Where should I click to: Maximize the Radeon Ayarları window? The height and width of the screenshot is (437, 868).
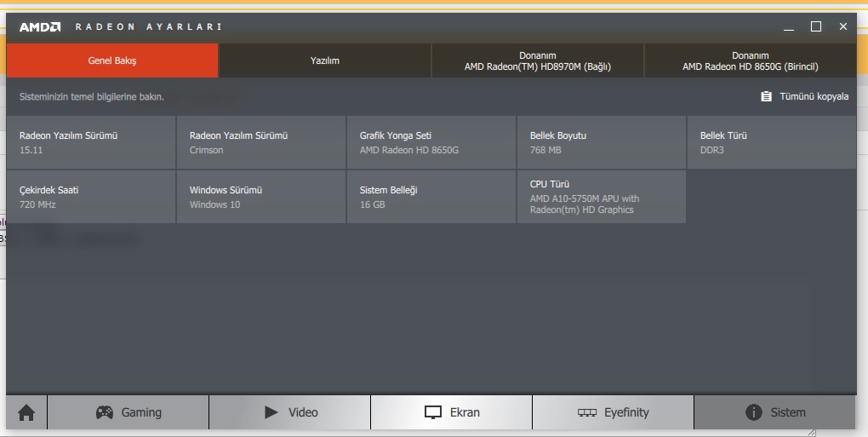816,26
